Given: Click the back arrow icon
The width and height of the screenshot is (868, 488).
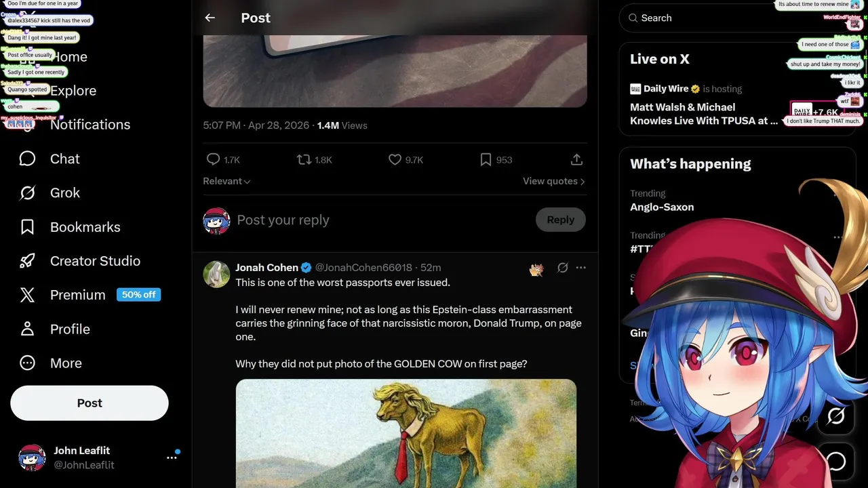Looking at the screenshot, I should coord(210,18).
